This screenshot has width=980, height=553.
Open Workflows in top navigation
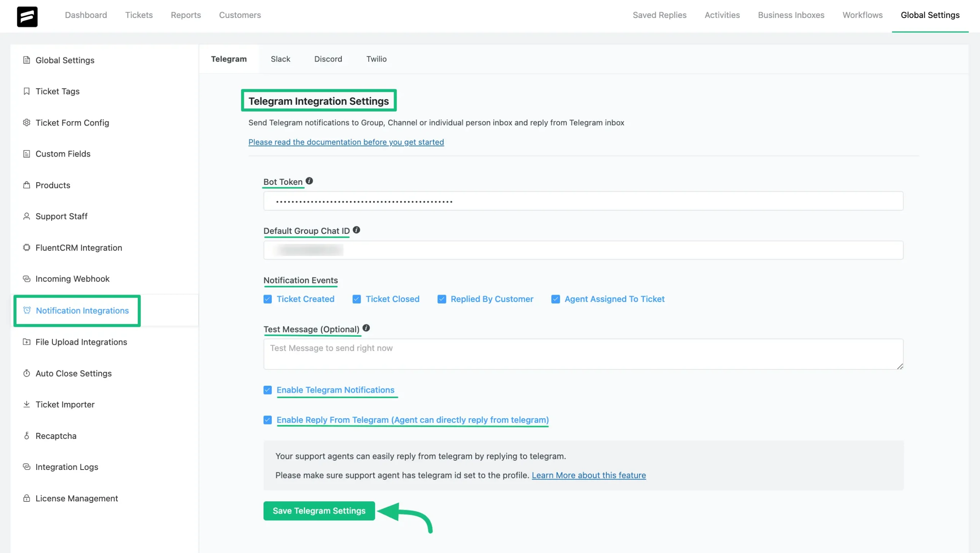coord(862,15)
